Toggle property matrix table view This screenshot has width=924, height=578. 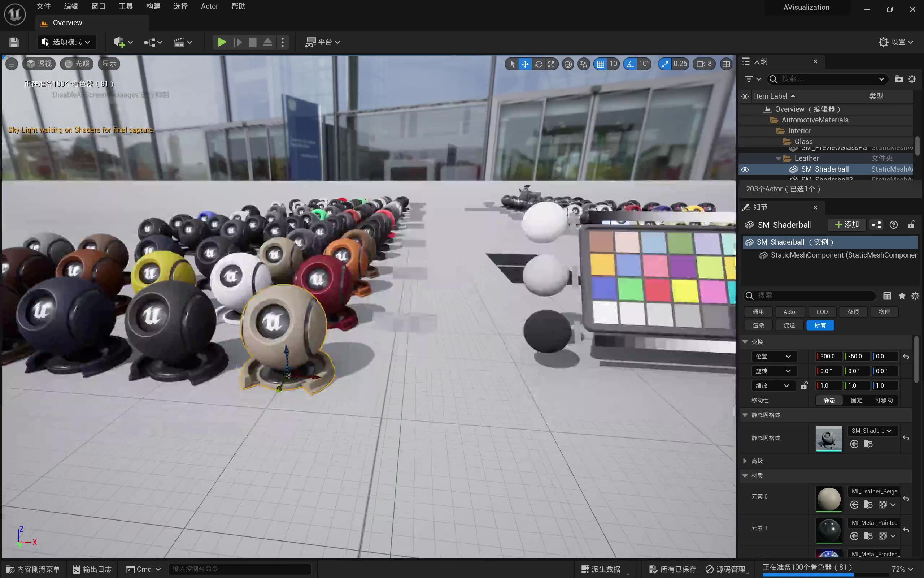(887, 296)
